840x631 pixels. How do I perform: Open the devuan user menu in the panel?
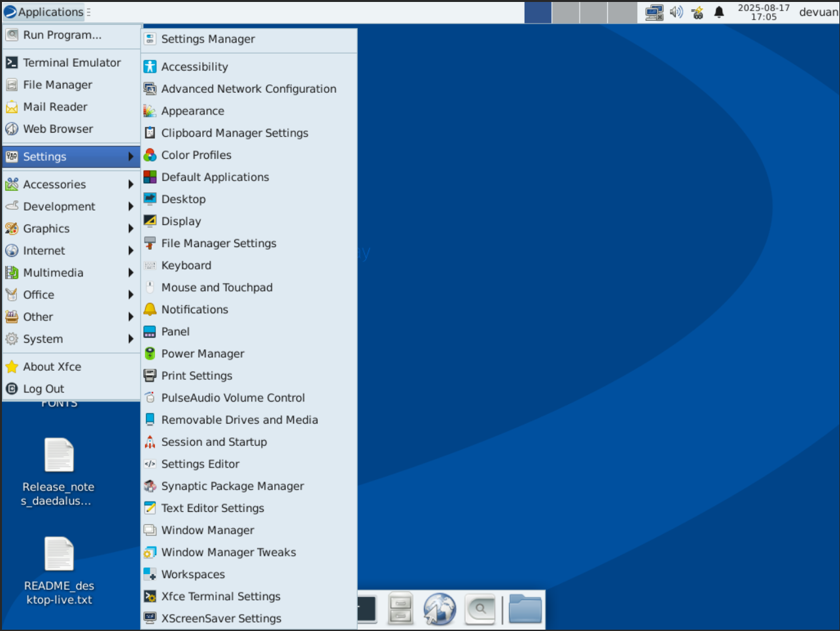[x=818, y=12]
